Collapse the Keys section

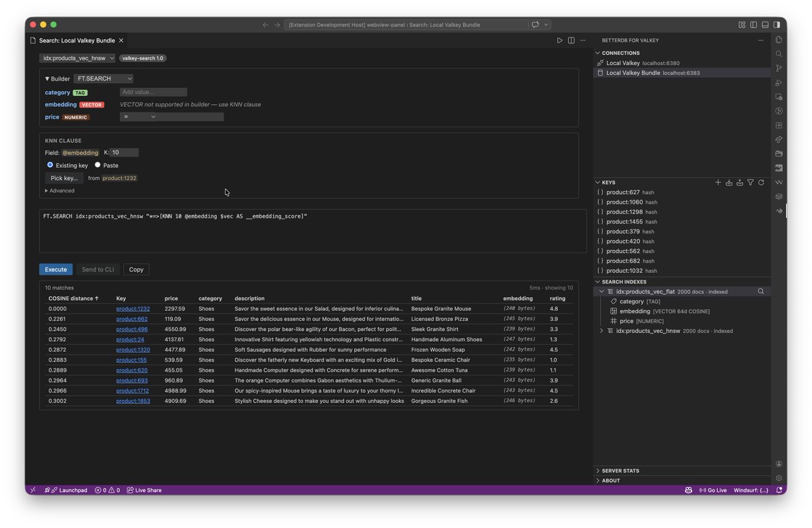click(597, 182)
